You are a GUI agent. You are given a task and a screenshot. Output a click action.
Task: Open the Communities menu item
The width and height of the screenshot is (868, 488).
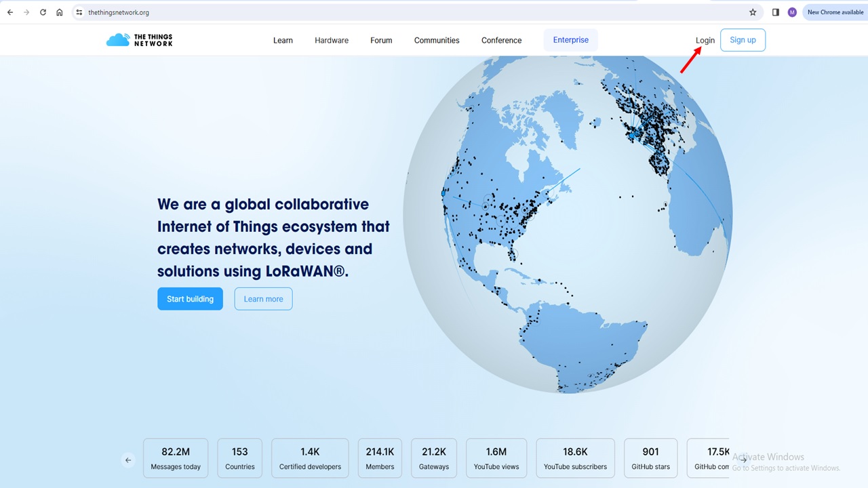(x=437, y=40)
